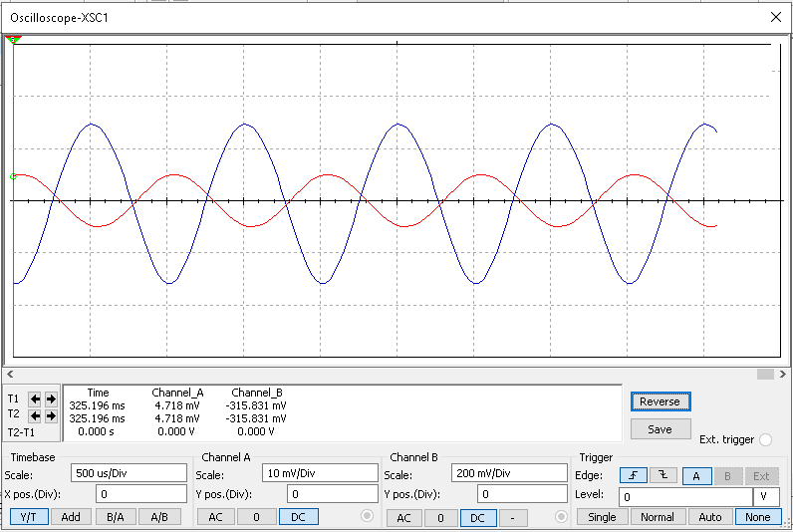This screenshot has width=793, height=532.
Task: Select rising edge trigger
Action: coord(634,476)
